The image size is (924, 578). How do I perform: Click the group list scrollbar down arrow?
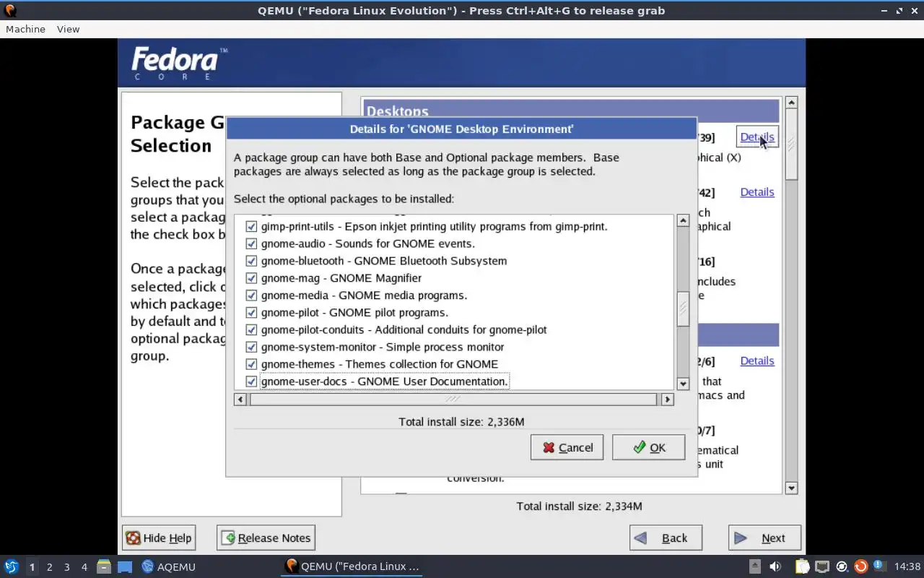(791, 488)
